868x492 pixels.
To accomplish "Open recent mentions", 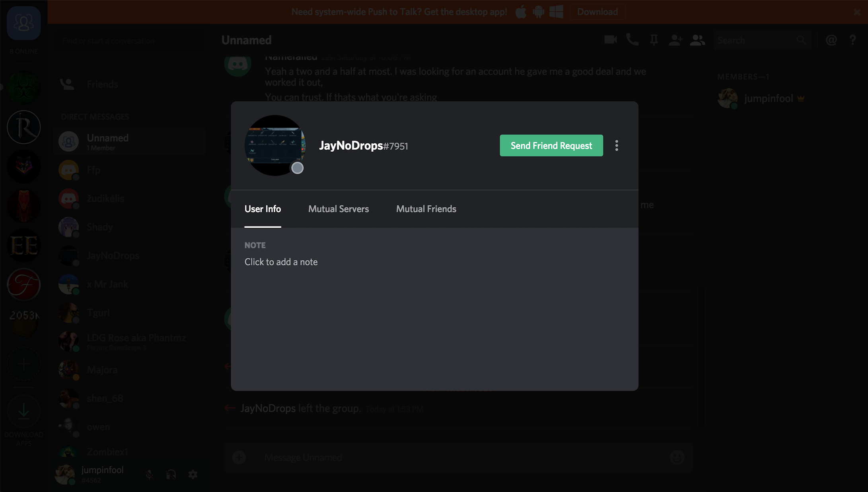I will tap(831, 40).
